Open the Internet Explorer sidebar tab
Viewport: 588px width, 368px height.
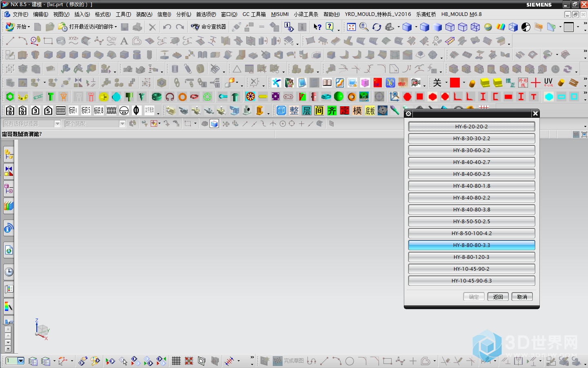[9, 250]
